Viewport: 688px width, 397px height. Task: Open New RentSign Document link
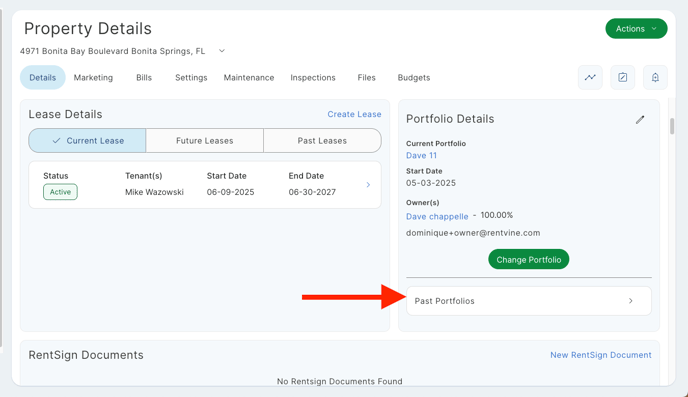[601, 355]
